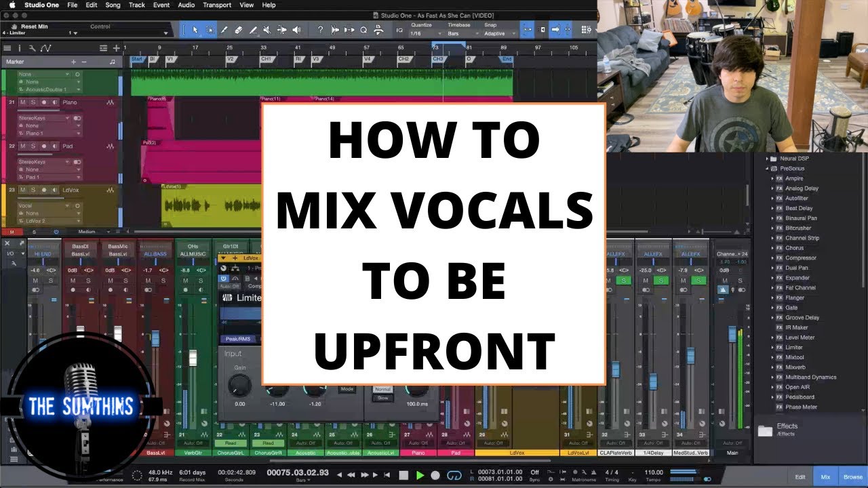868x488 pixels.
Task: Open the Audio menu
Action: [186, 5]
